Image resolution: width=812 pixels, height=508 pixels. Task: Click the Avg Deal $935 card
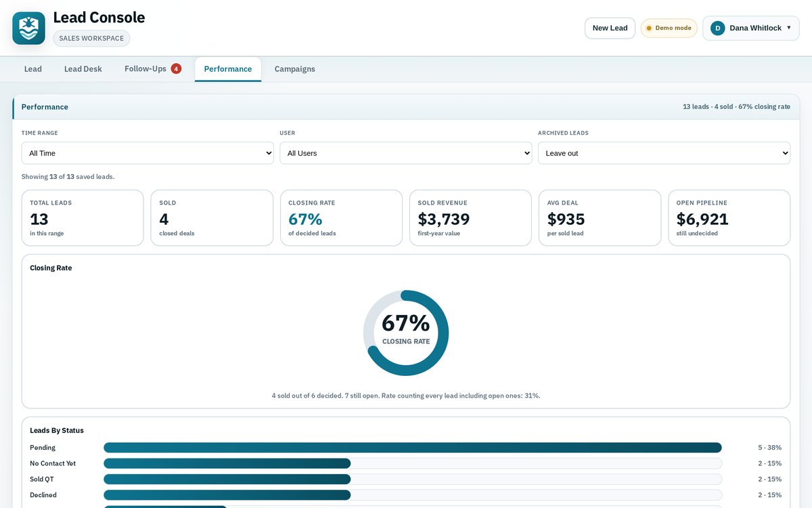pyautogui.click(x=600, y=217)
